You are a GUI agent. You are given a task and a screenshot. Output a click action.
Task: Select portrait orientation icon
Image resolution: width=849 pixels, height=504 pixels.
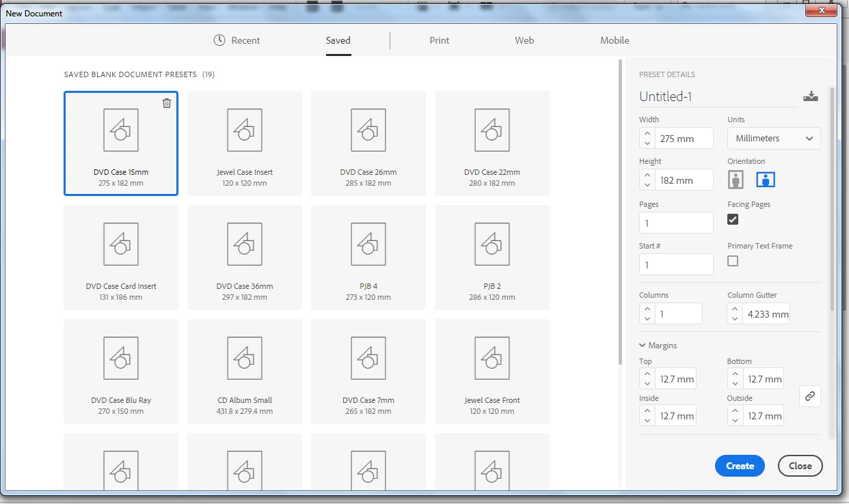pos(736,180)
